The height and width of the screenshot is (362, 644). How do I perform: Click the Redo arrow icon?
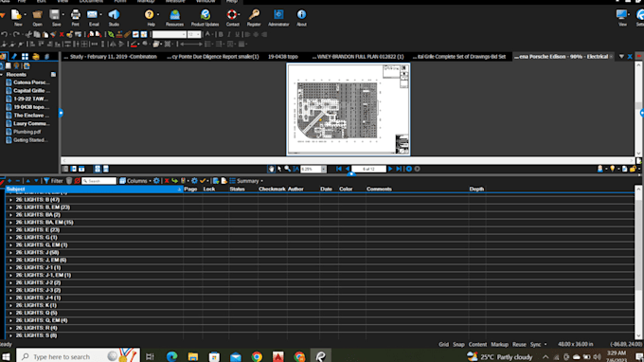16,34
